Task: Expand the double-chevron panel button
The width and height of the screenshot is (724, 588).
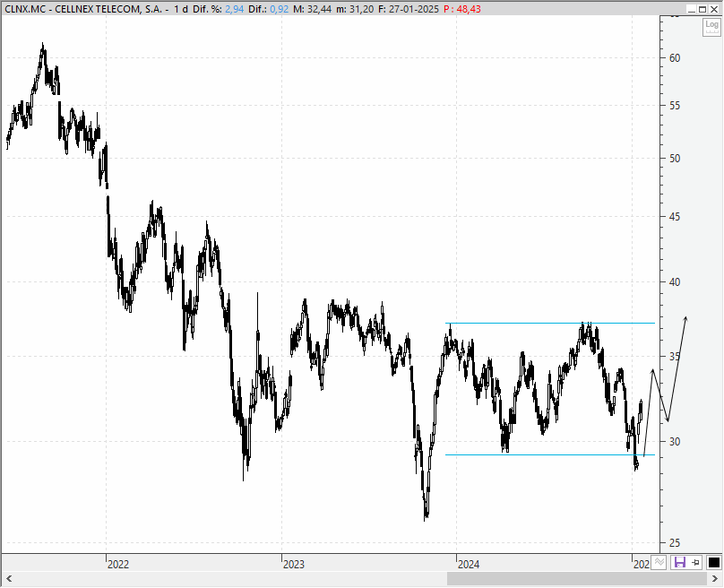Action: [659, 562]
